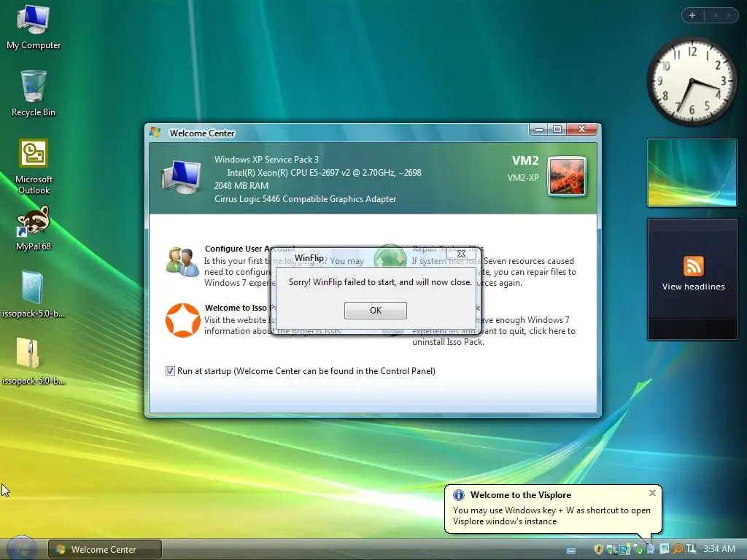This screenshot has height=560, width=747.
Task: Click the computer with Windows logo tray icon
Action: (611, 549)
